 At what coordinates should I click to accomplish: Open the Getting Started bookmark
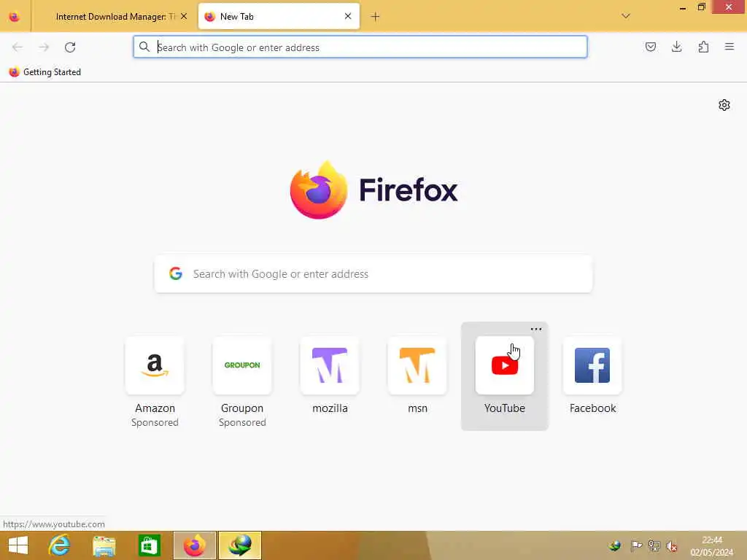45,72
